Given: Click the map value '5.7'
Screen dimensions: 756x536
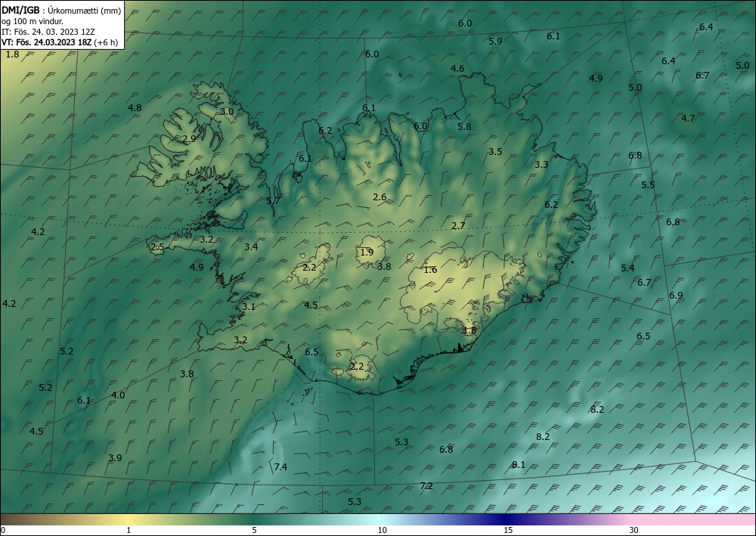Looking at the screenshot, I should click(x=274, y=200).
